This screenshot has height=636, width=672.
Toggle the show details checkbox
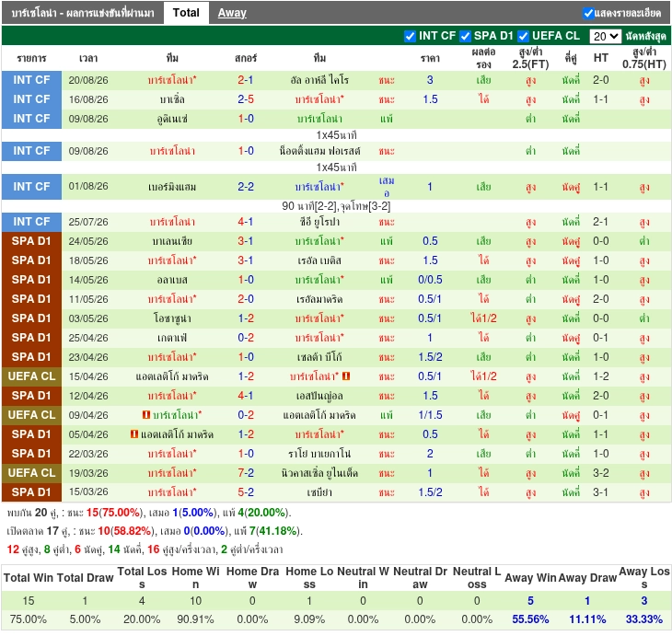[588, 13]
